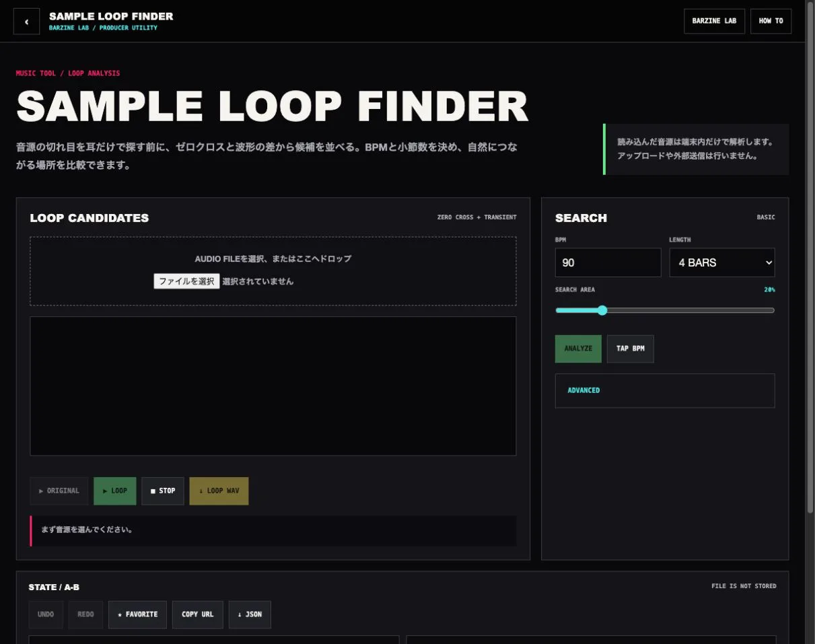This screenshot has width=815, height=644.
Task: Click the 'BASIC' label in Search panel
Action: point(766,217)
